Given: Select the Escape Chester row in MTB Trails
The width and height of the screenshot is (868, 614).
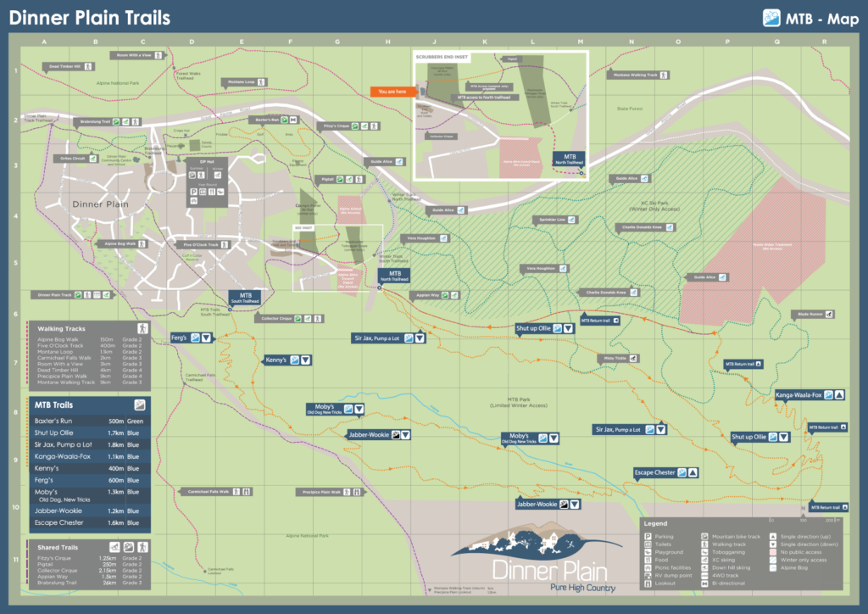Looking at the screenshot, I should click(89, 523).
